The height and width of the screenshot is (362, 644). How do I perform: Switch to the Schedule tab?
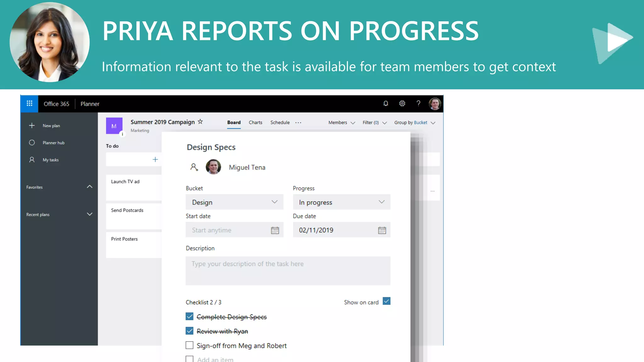(280, 123)
